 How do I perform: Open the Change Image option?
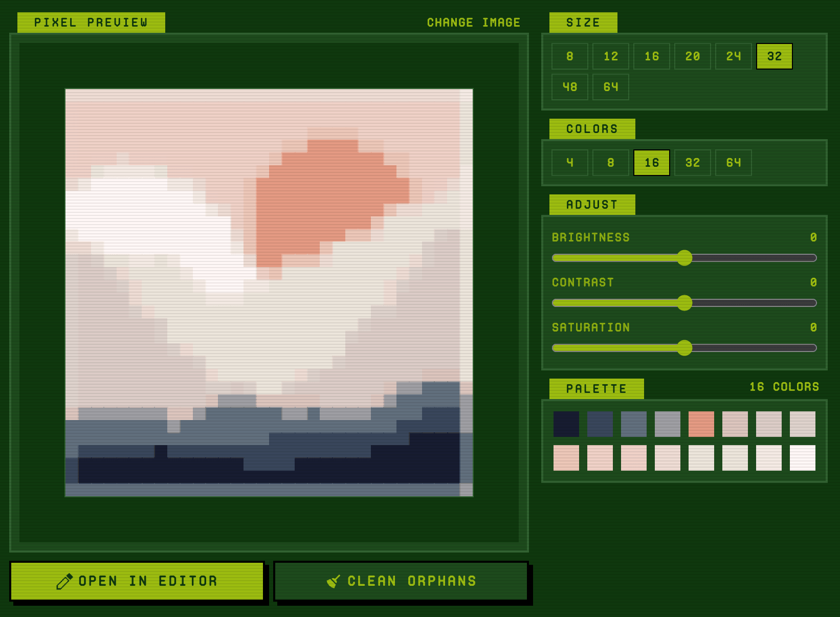click(474, 22)
